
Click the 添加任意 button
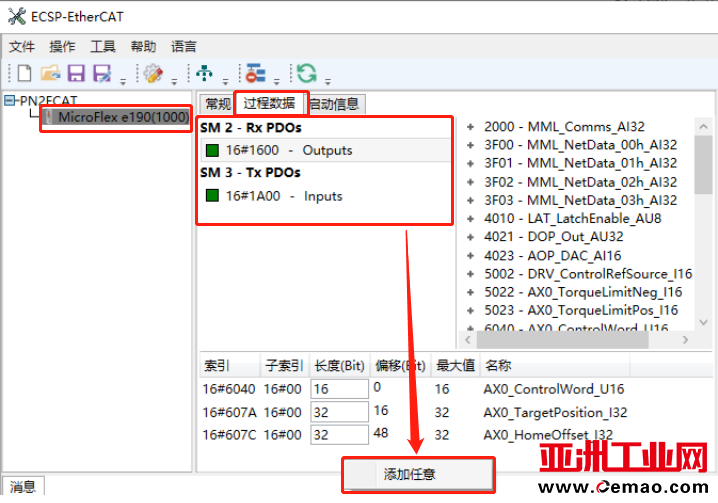pos(418,474)
